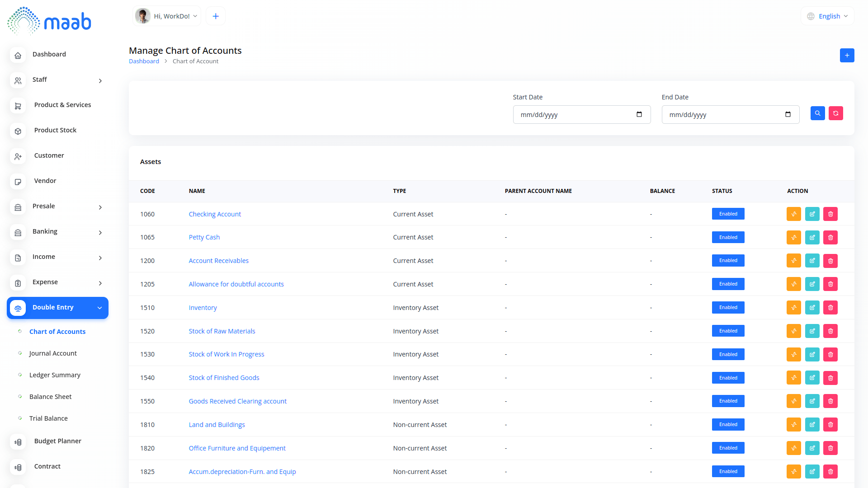Open the Start Date calendar picker
The width and height of the screenshot is (868, 488).
tap(639, 115)
